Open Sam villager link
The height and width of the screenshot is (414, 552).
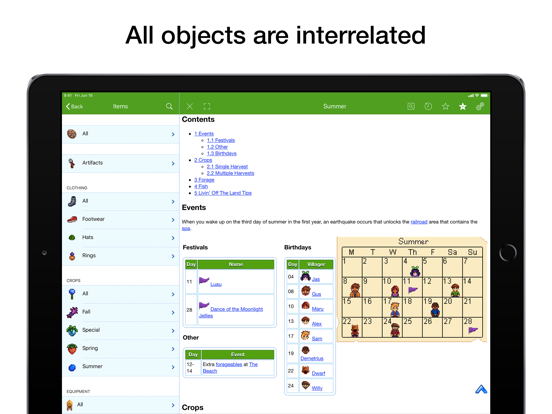point(317,339)
